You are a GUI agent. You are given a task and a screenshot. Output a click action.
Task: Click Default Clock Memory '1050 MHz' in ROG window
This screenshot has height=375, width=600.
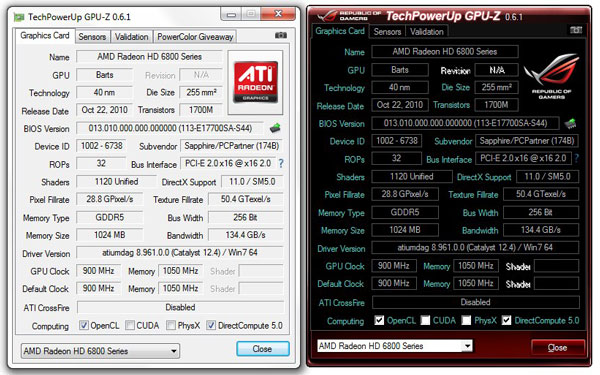(476, 283)
